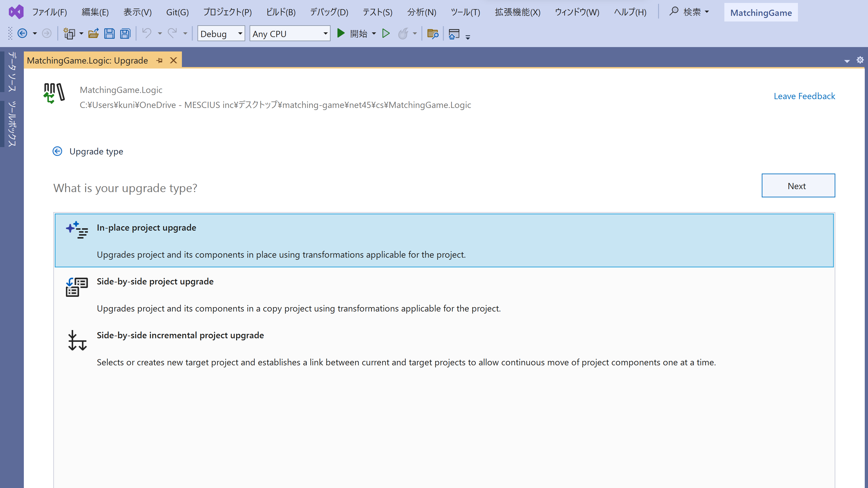868x488 pixels.
Task: Close the MatchingGame.Logic Upgrade tab
Action: tap(174, 60)
